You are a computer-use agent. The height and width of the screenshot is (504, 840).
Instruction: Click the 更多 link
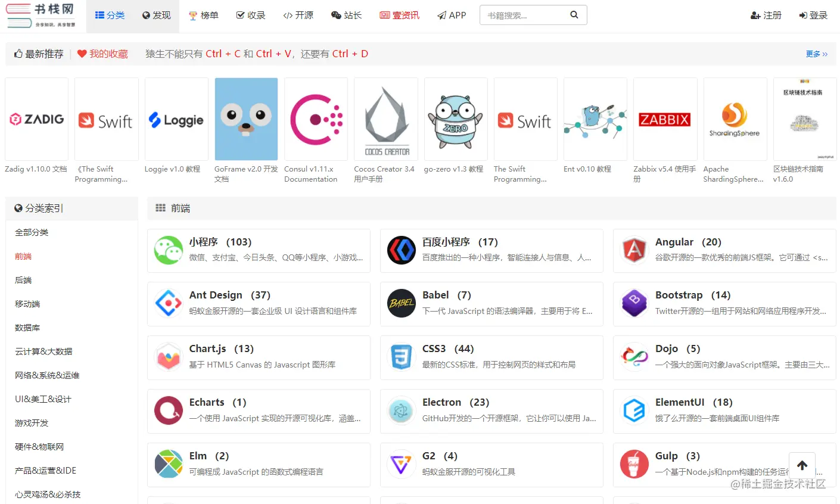tap(817, 54)
